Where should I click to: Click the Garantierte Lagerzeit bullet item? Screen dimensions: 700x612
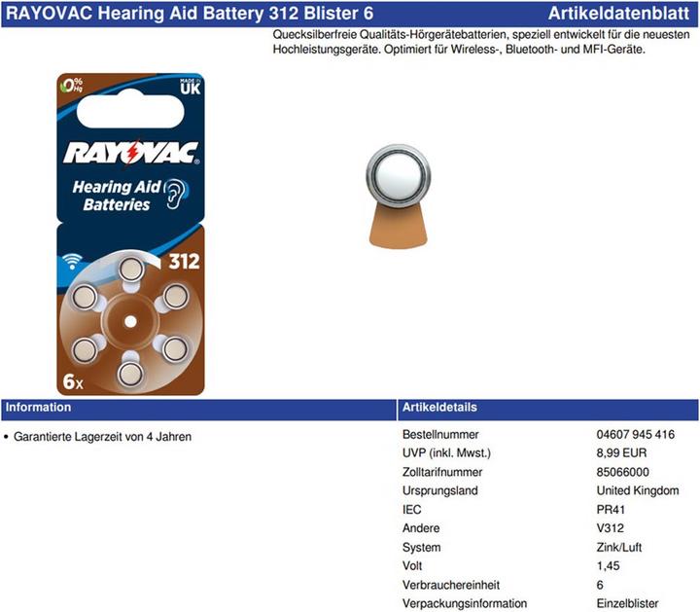point(102,437)
